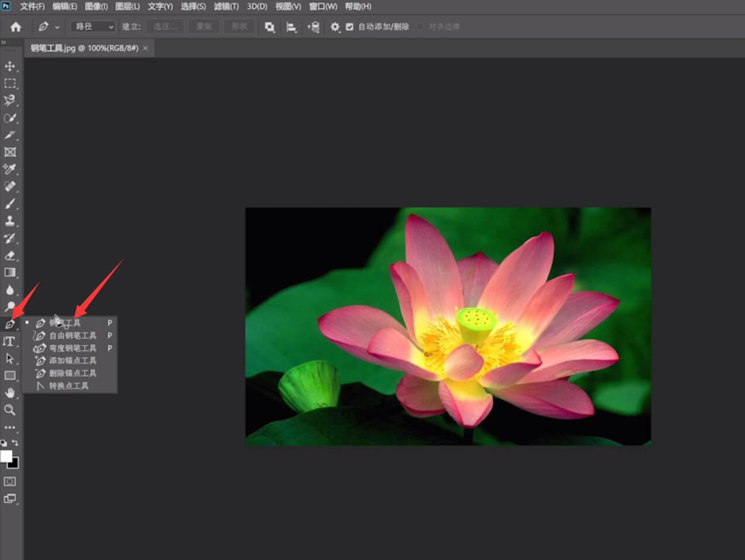Open the Edit Toolbar three-dots menu
This screenshot has width=745, height=560.
coord(10,427)
